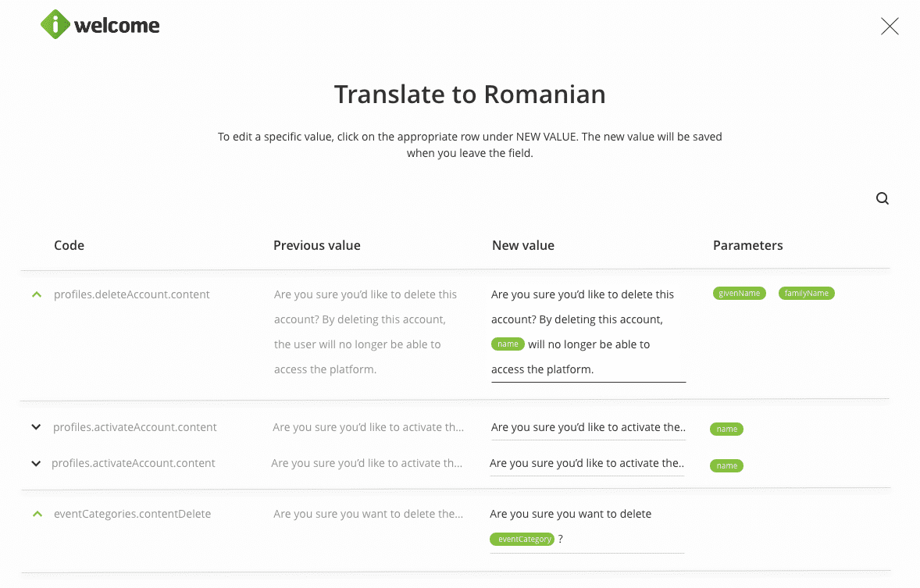Click the iWelcome logo
The width and height of the screenshot is (920, 588).
100,25
